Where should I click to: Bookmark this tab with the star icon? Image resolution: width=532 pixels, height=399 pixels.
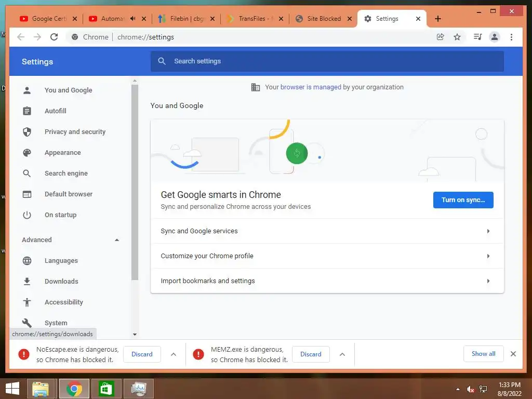[x=457, y=37]
